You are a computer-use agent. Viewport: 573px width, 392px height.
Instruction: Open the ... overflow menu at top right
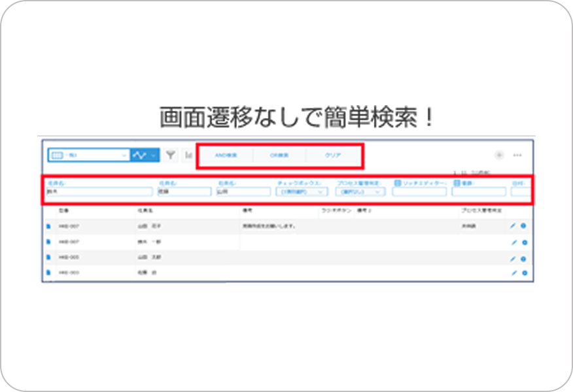(517, 155)
